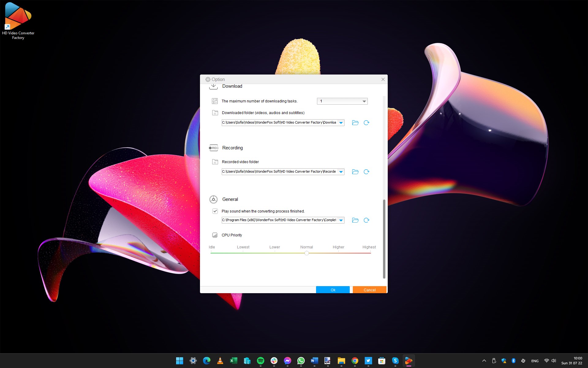The width and height of the screenshot is (588, 368).
Task: Click the General settings gear icon
Action: pos(213,199)
